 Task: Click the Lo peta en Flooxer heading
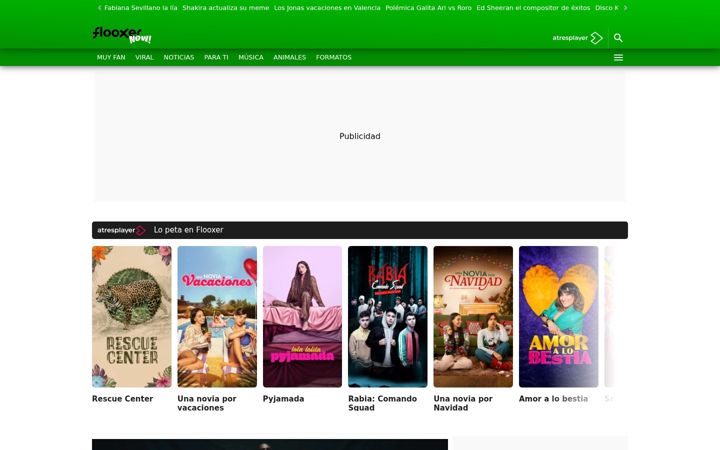pyautogui.click(x=188, y=230)
